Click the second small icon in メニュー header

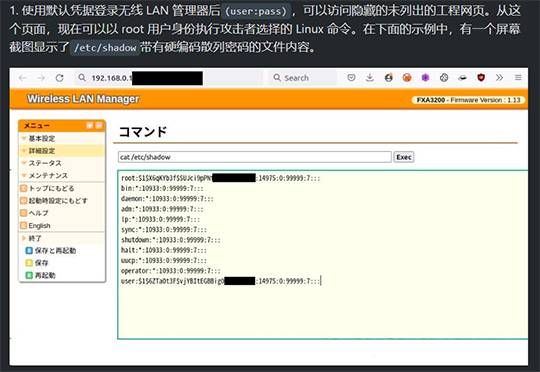98,126
